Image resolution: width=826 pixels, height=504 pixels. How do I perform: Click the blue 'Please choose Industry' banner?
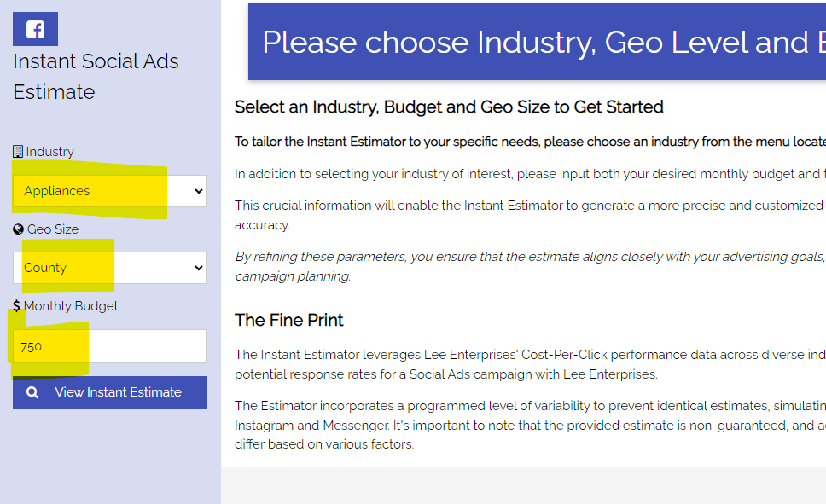pos(536,43)
